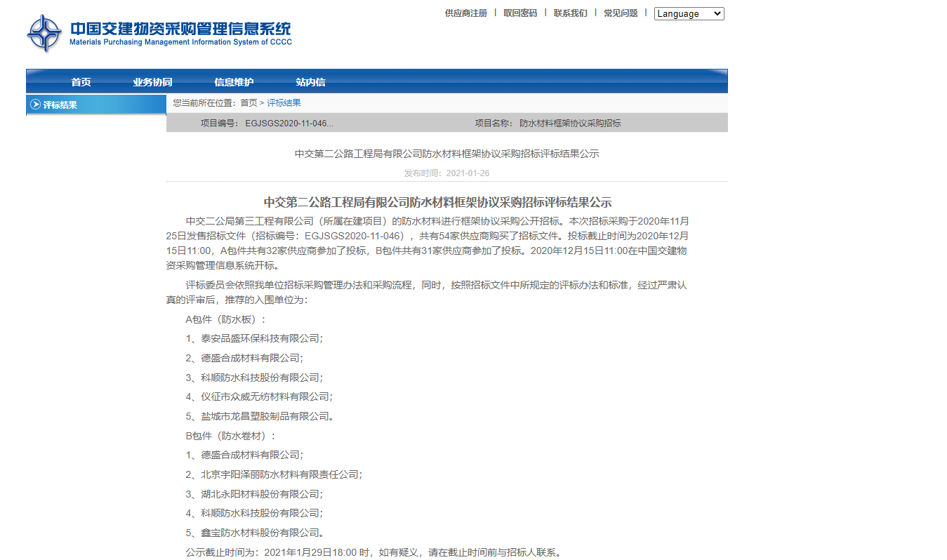
Task: Click the 首页 breadcrumb link
Action: 249,103
